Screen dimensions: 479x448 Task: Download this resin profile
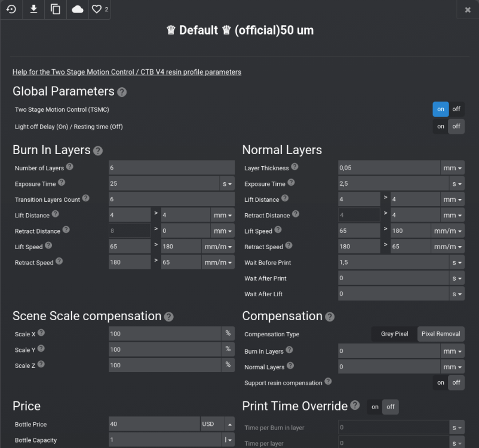click(x=33, y=10)
